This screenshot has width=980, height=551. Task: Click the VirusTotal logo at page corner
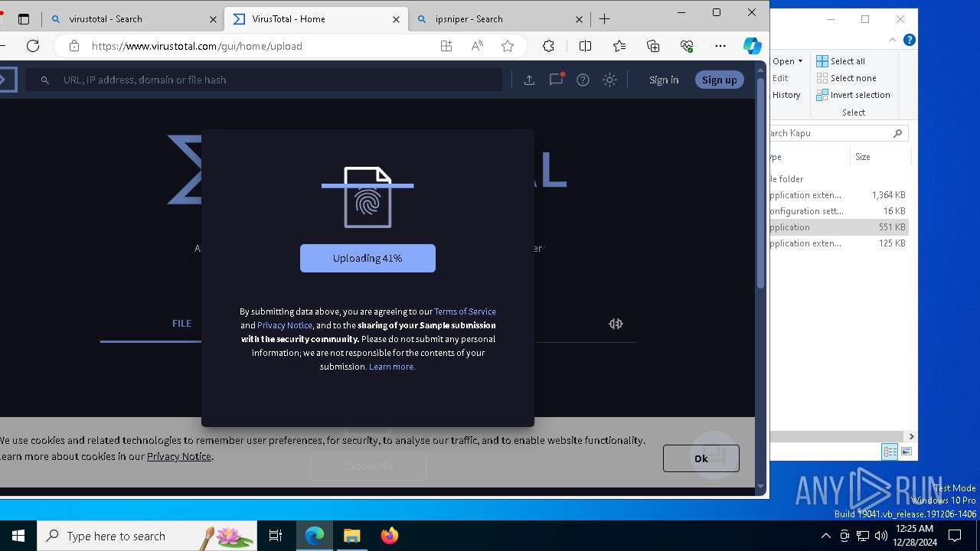point(8,80)
